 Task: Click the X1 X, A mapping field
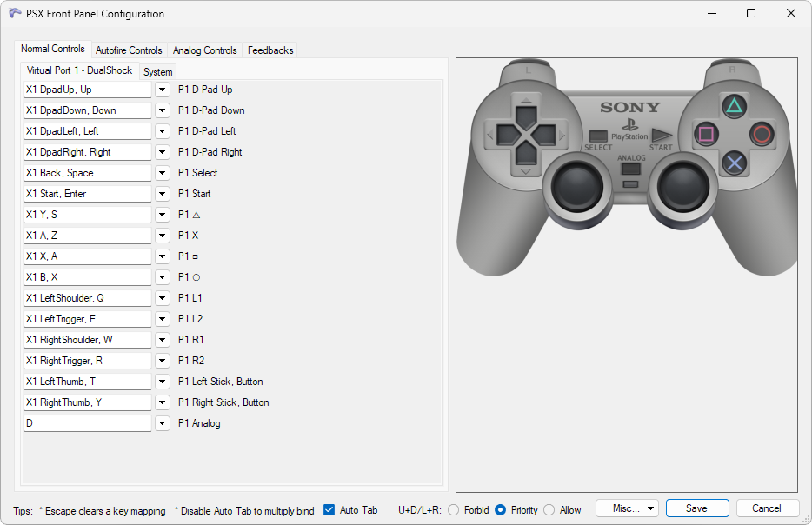(x=88, y=256)
